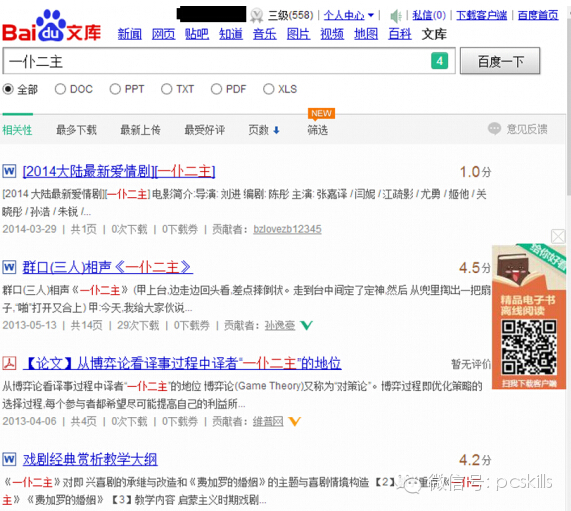571x511 pixels.
Task: Click the 三级(558) level text
Action: pyautogui.click(x=291, y=15)
